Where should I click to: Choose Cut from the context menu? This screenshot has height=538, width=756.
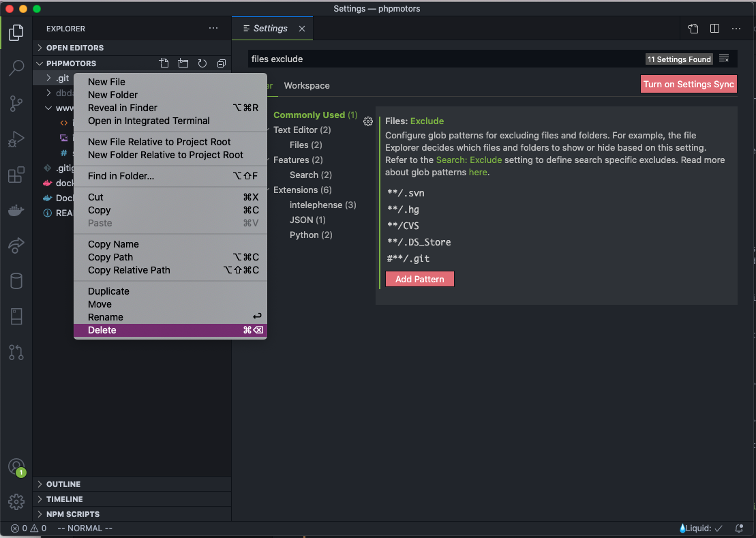[170, 197]
